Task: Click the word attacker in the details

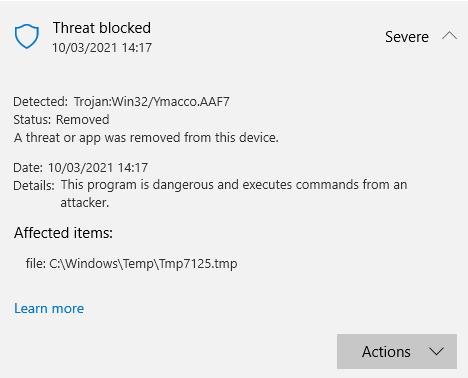Action: (85, 202)
